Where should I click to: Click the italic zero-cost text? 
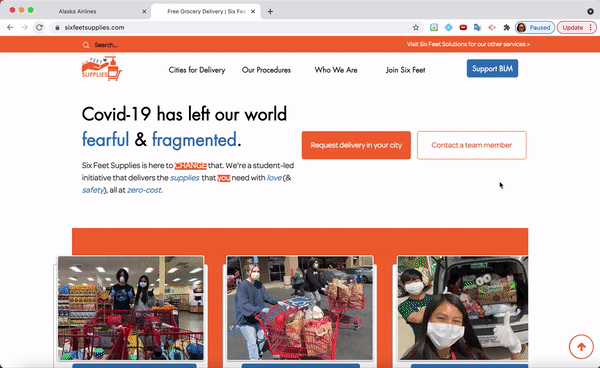[x=145, y=190]
